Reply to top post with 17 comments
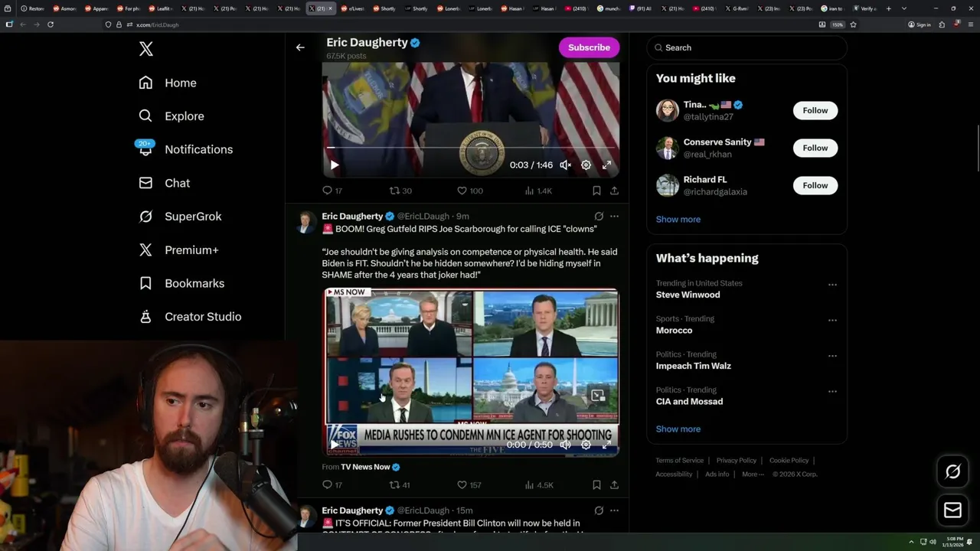Viewport: 980px width, 551px height. 332,191
